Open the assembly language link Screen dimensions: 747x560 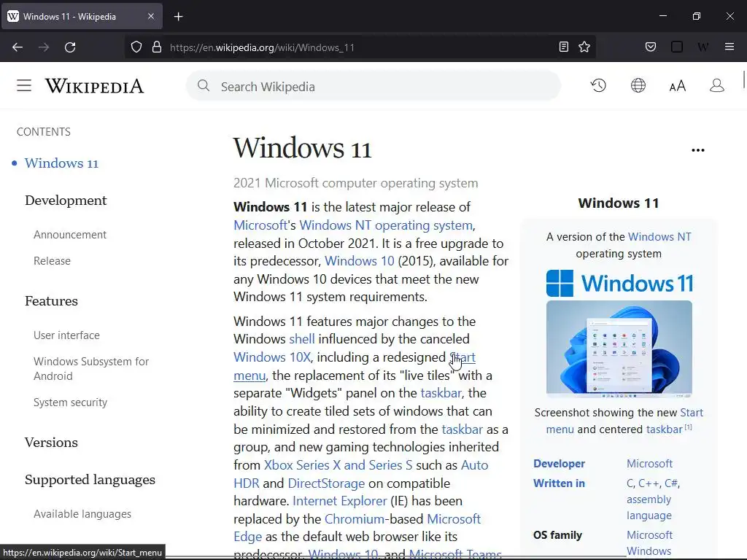[x=649, y=507]
